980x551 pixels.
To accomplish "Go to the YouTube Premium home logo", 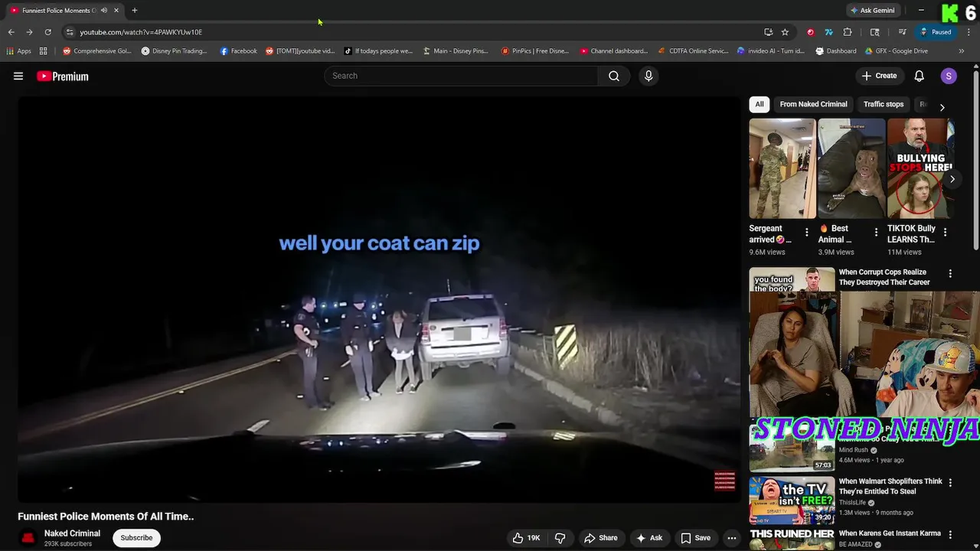I will tap(63, 76).
